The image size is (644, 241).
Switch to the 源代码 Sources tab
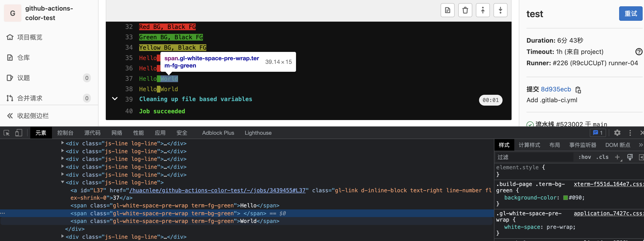pos(92,133)
